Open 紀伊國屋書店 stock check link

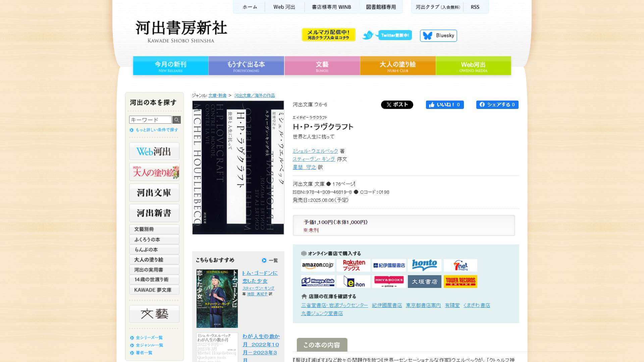387,305
